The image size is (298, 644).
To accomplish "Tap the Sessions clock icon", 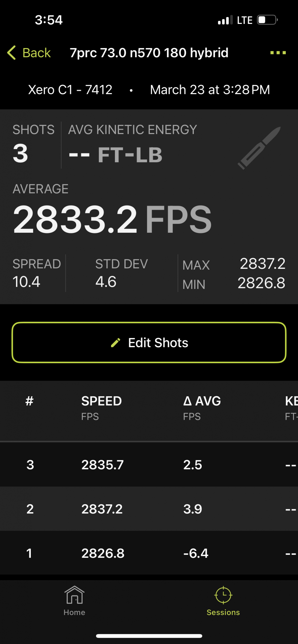I will click(223, 595).
